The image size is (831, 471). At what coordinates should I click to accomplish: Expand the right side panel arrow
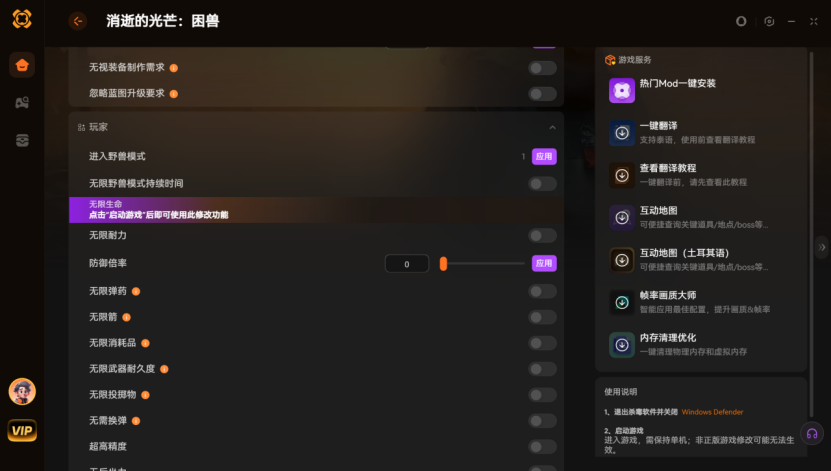822,247
